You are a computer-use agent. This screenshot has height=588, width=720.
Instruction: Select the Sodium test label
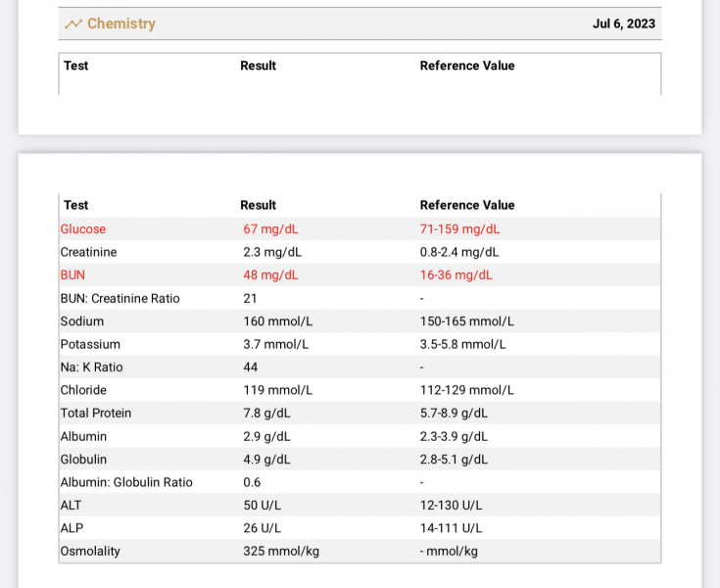coord(82,321)
